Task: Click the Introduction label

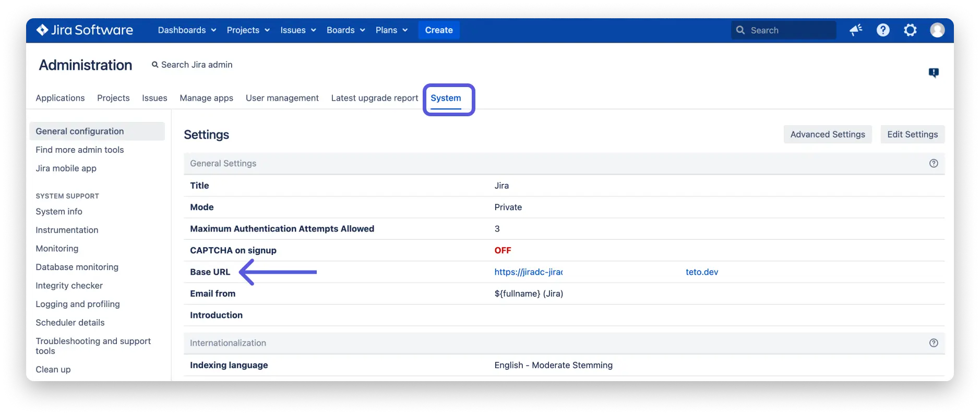Action: 216,315
